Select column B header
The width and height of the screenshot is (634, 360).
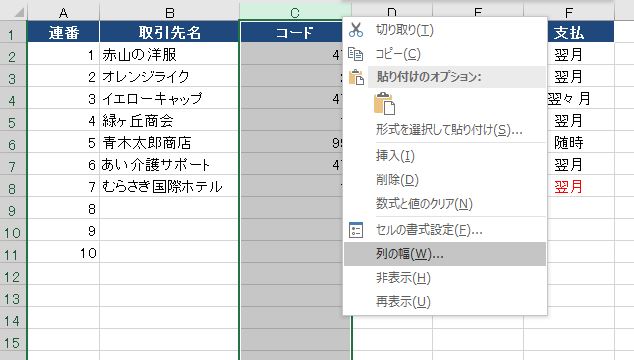(x=169, y=13)
